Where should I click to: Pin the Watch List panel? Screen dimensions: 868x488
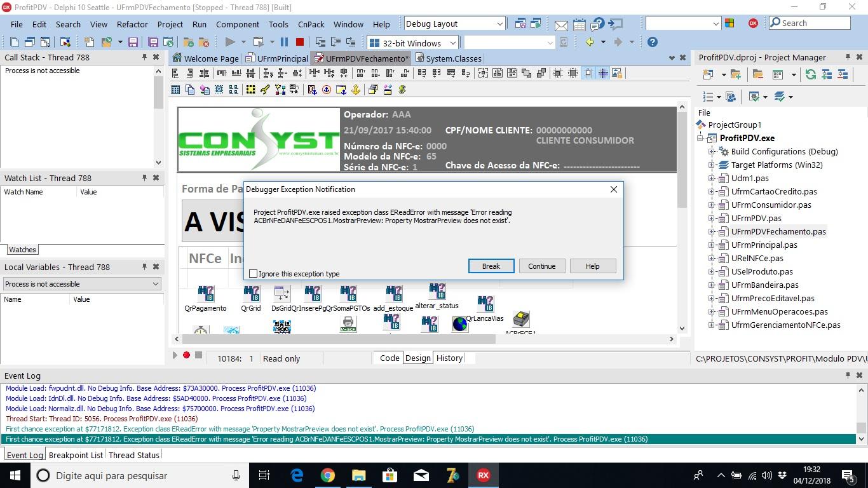(x=144, y=178)
